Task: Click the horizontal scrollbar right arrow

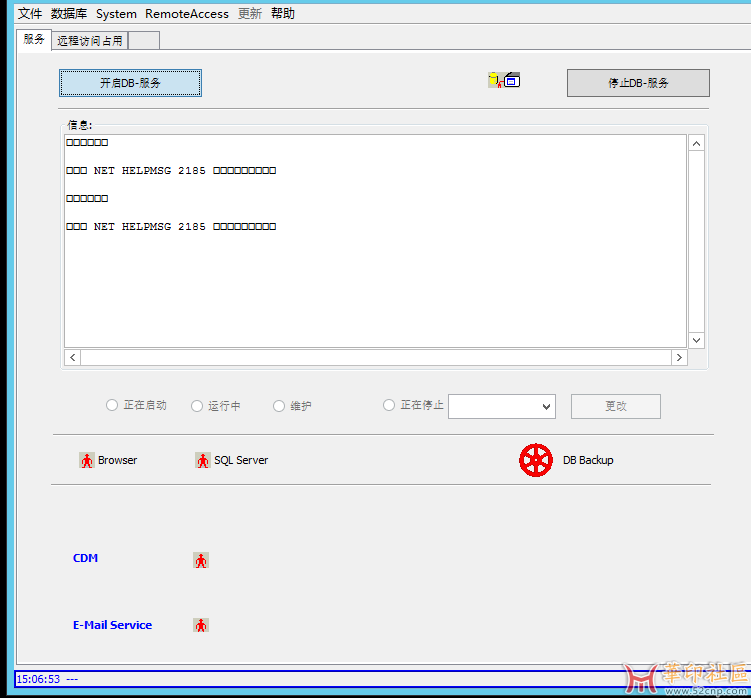Action: tap(679, 358)
